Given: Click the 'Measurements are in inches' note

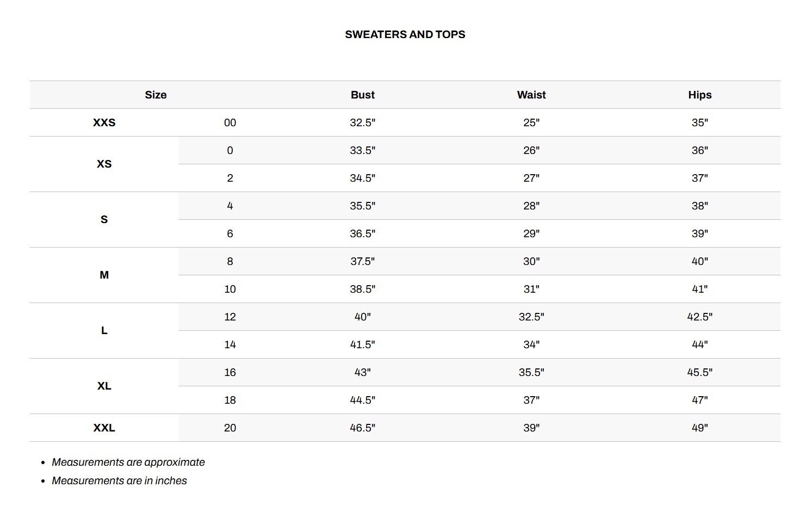Looking at the screenshot, I should click(x=119, y=480).
